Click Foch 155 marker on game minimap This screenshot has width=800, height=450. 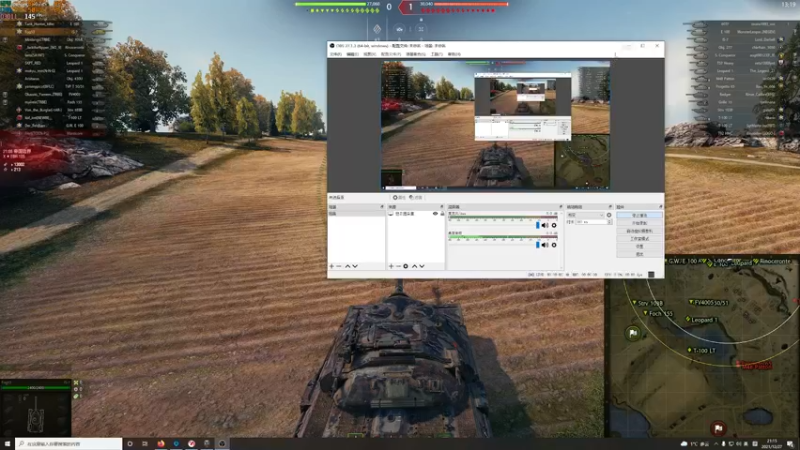pyautogui.click(x=658, y=313)
